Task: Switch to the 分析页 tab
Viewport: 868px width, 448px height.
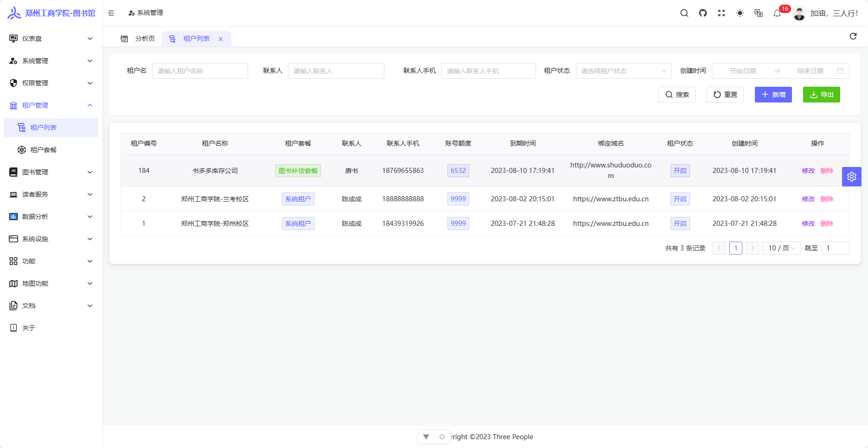Action: click(138, 39)
